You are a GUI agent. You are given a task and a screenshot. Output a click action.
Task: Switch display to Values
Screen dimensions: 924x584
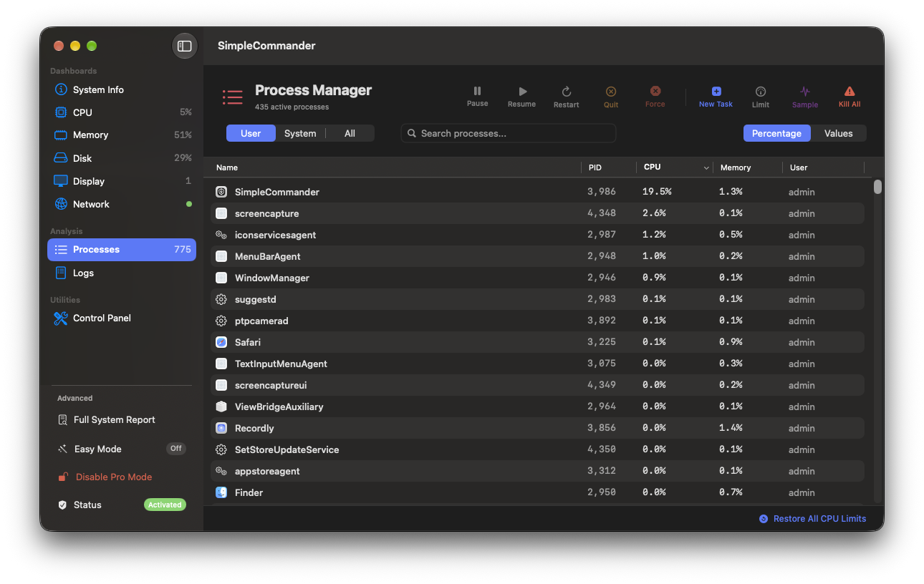coord(838,133)
